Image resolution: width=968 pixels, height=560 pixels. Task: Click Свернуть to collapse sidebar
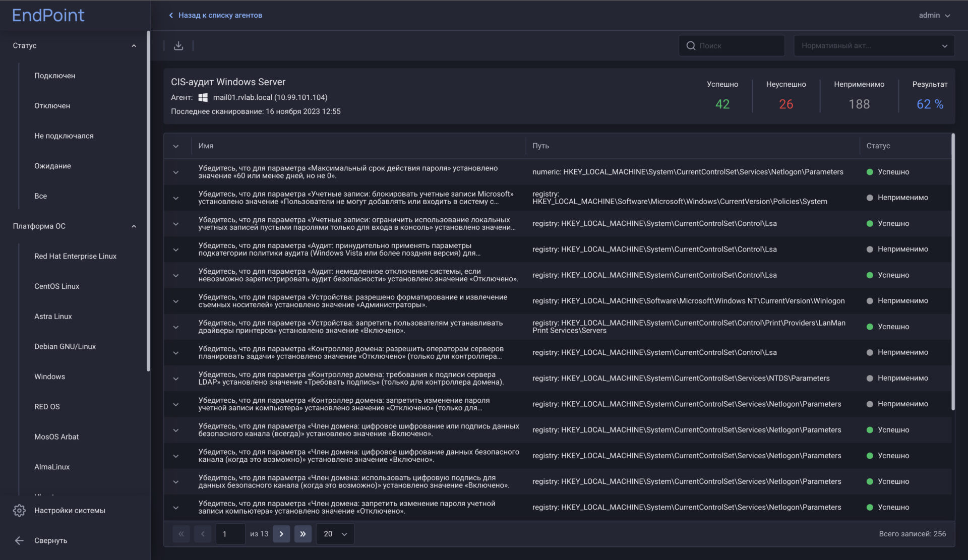point(50,541)
